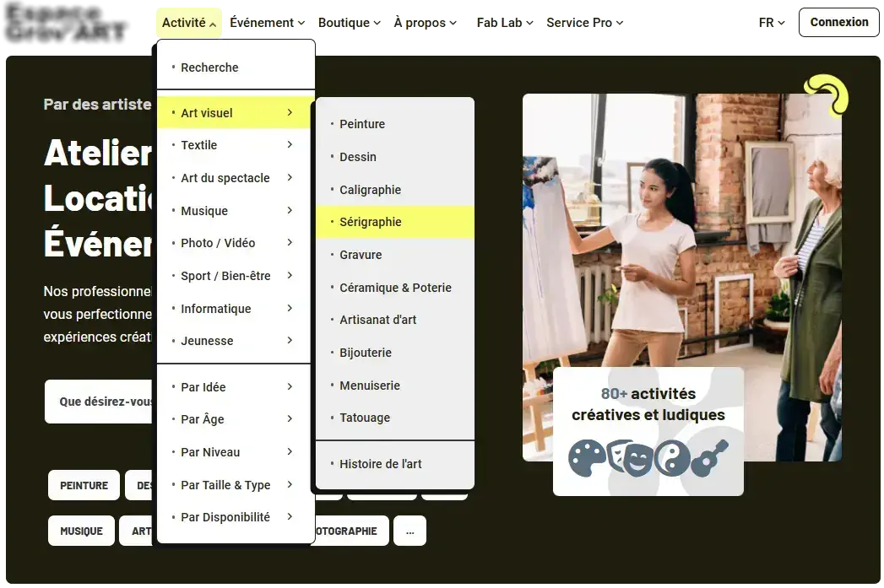
Task: Collapse the Activité dropdown menu
Action: click(x=188, y=23)
